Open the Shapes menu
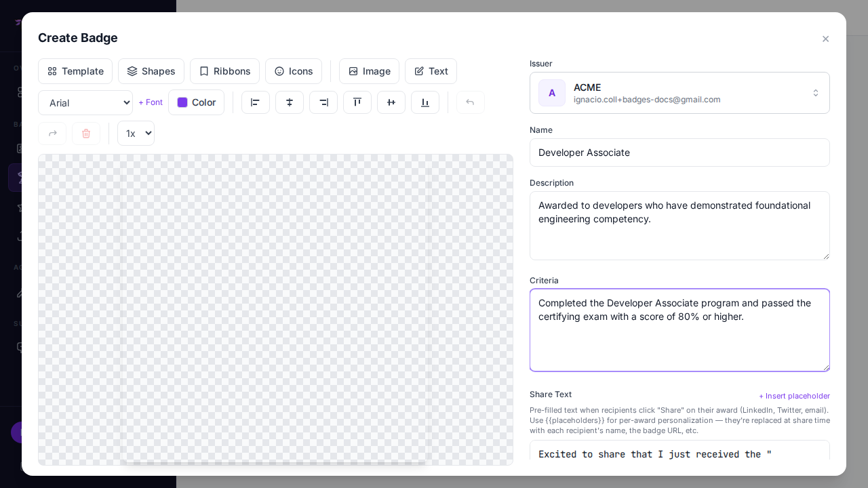The width and height of the screenshot is (868, 488). pyautogui.click(x=151, y=71)
